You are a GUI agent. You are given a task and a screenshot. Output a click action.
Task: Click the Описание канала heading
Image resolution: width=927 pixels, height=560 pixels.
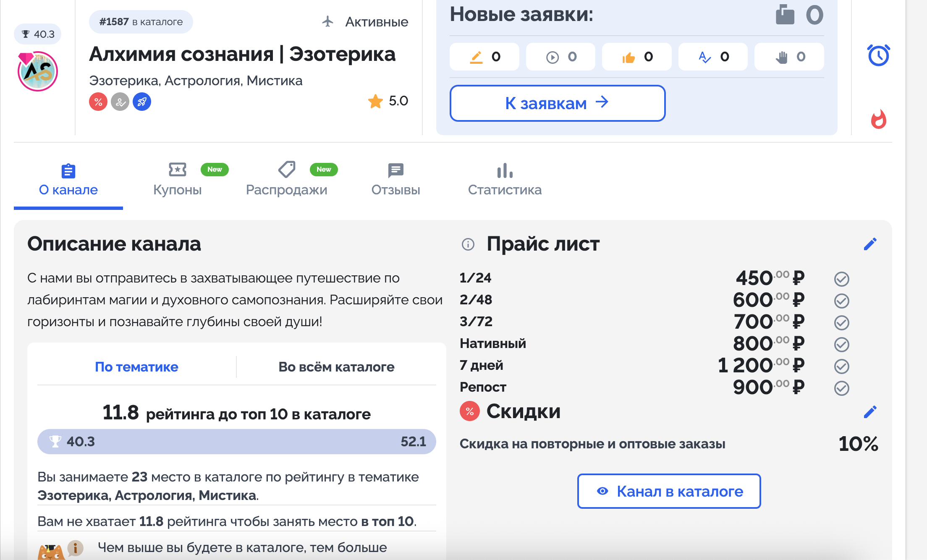(x=114, y=244)
